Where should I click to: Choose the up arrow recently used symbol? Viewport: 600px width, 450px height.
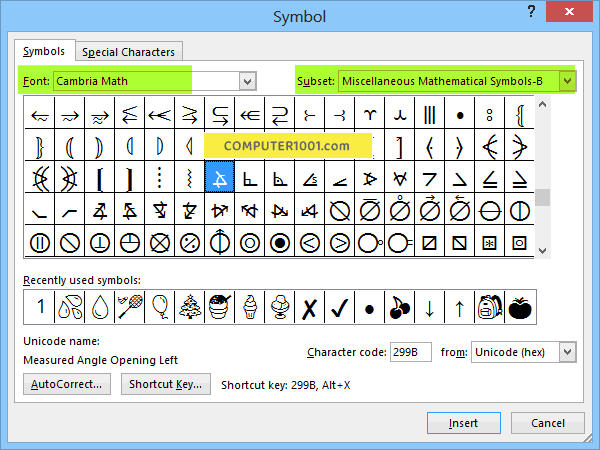pyautogui.click(x=460, y=307)
